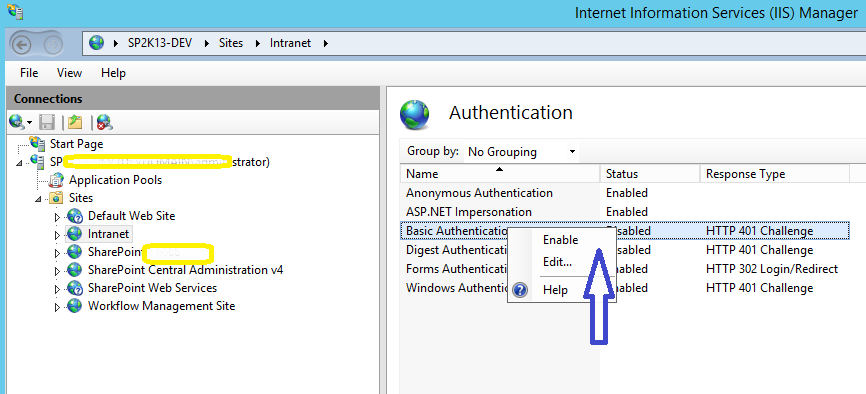The image size is (866, 394).
Task: Select the Windows Authentication row
Action: (x=625, y=288)
